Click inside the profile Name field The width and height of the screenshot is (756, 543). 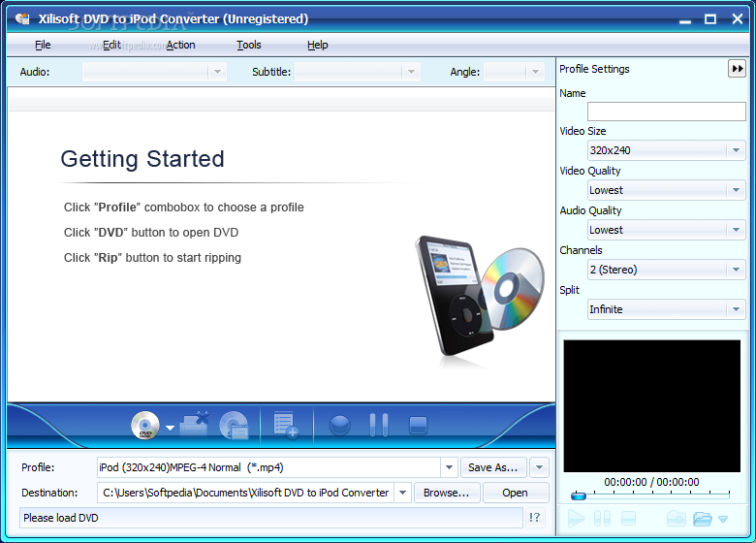666,112
